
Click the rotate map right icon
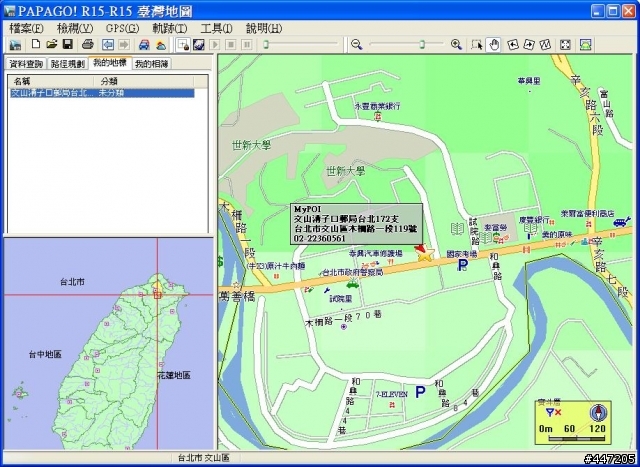point(529,44)
